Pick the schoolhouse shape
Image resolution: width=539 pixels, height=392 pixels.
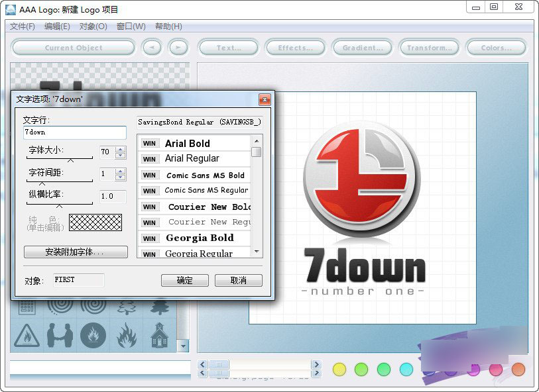160,334
